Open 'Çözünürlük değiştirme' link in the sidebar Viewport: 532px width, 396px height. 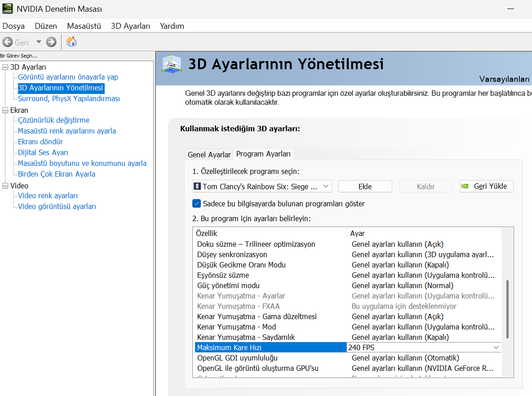(x=53, y=120)
